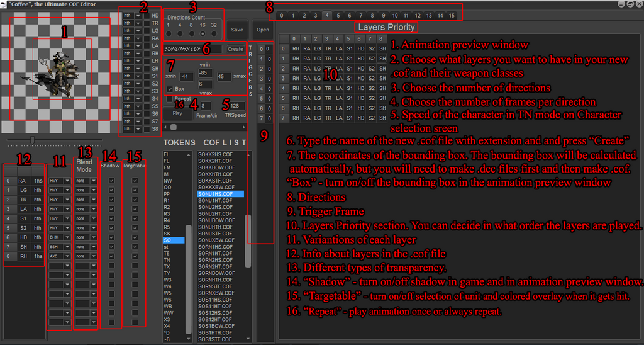Toggle Targetable for the SH layer row
Image resolution: width=644 pixels, height=345 pixels.
click(135, 247)
